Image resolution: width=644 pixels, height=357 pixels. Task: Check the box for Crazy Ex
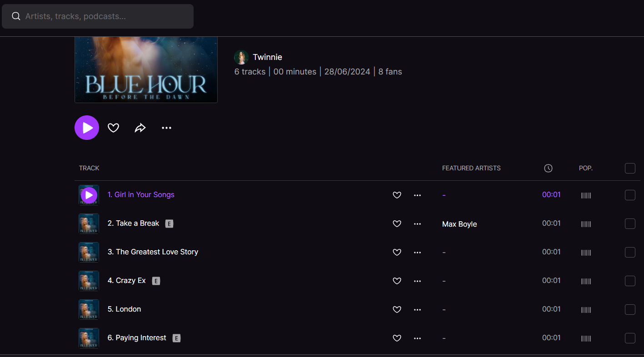point(630,281)
